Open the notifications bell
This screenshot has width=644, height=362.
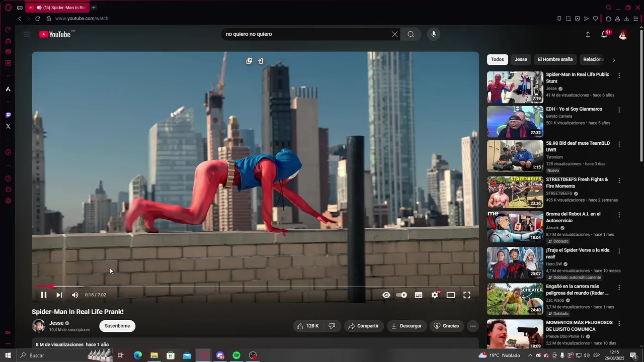(x=604, y=34)
